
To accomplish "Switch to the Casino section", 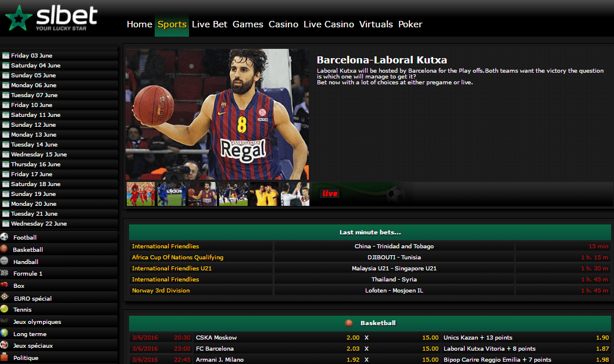I will tap(283, 24).
